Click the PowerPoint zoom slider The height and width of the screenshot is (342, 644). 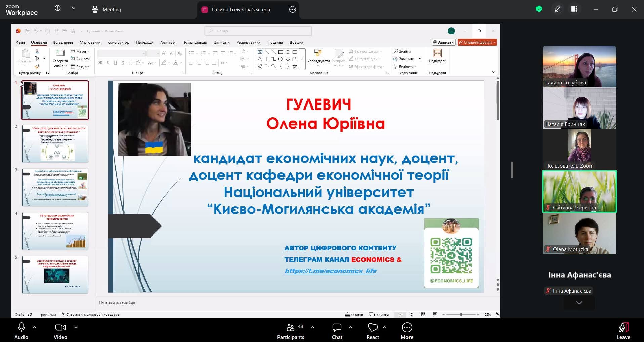pyautogui.click(x=461, y=315)
